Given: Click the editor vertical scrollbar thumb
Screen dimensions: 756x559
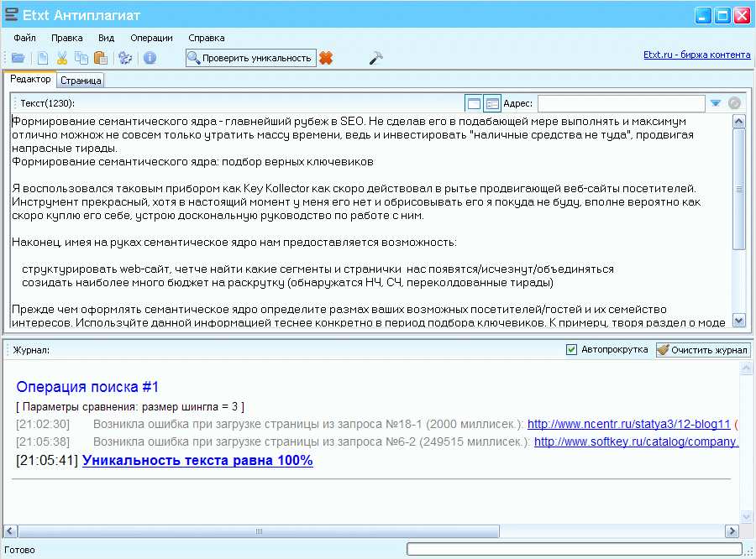Looking at the screenshot, I should point(738,189).
